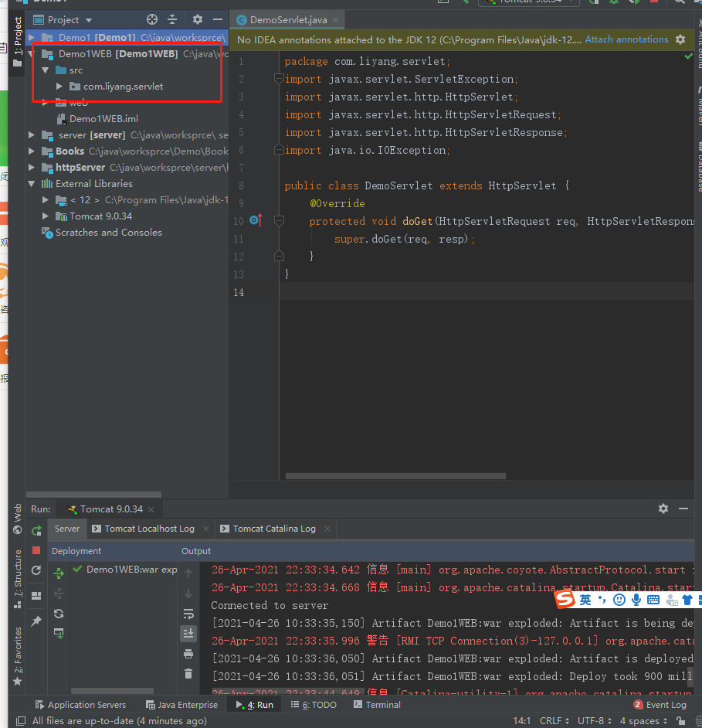The image size is (702, 728).
Task: Close the Tomcat Catalina Log tab
Action: click(327, 529)
